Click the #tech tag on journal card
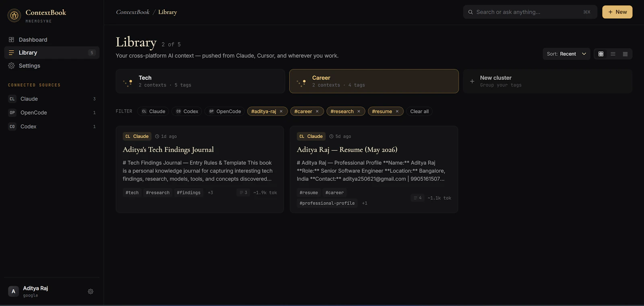Image resolution: width=644 pixels, height=306 pixels. (x=132, y=193)
